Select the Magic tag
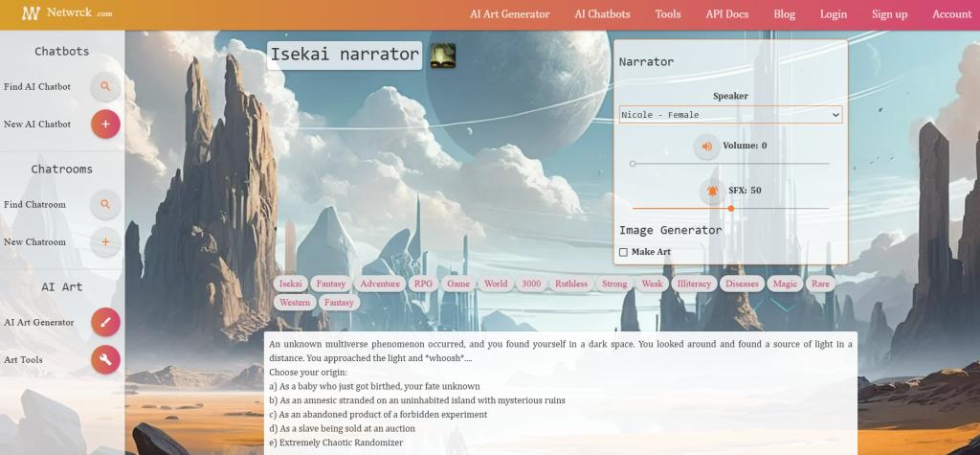 pos(785,284)
